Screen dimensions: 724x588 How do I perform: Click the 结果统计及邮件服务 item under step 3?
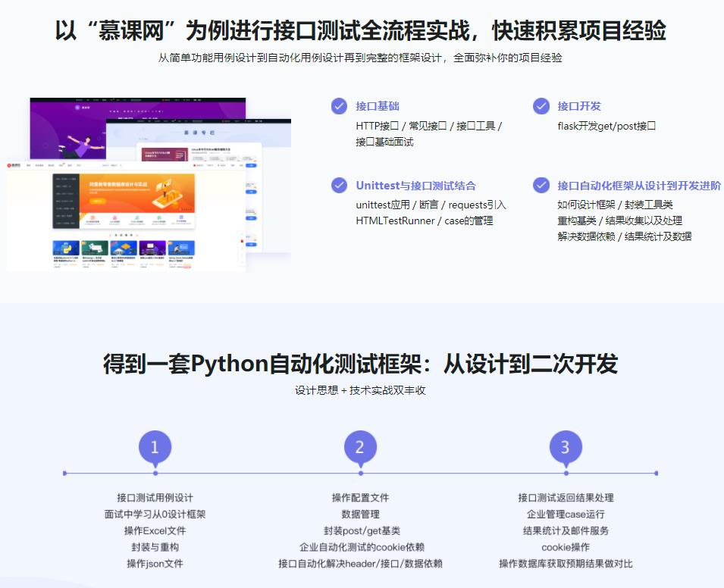[x=566, y=530]
